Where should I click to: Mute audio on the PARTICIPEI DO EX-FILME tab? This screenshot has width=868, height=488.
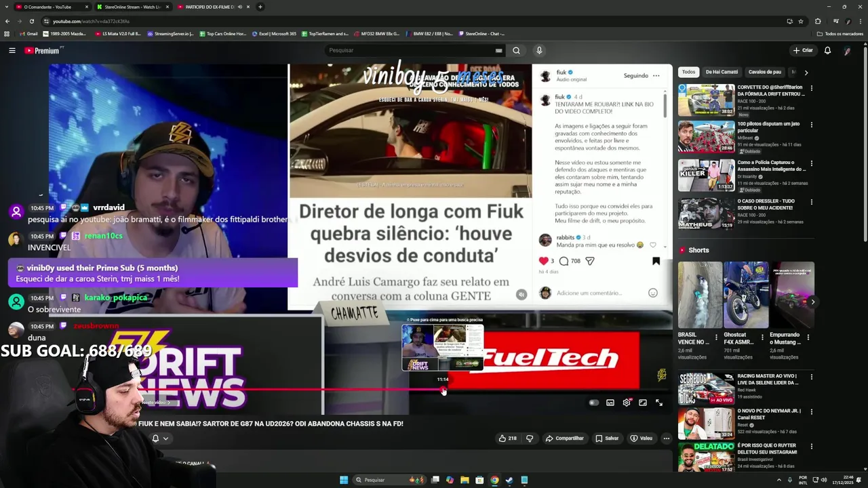(240, 7)
